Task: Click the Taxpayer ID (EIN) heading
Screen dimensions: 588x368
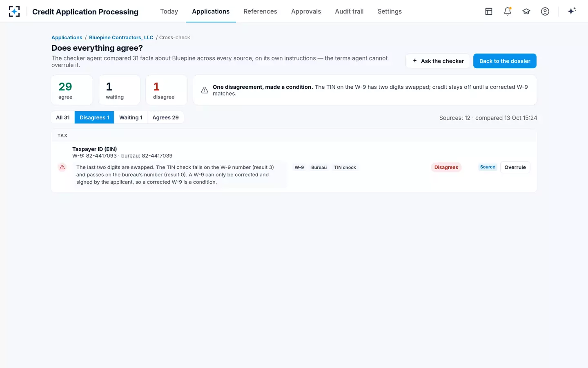Action: coord(95,149)
